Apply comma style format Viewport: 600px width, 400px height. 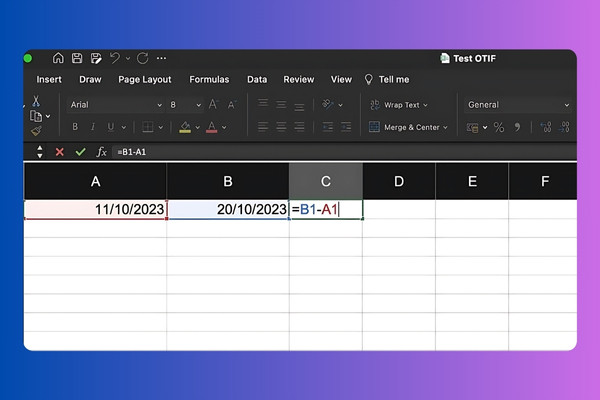pos(517,127)
